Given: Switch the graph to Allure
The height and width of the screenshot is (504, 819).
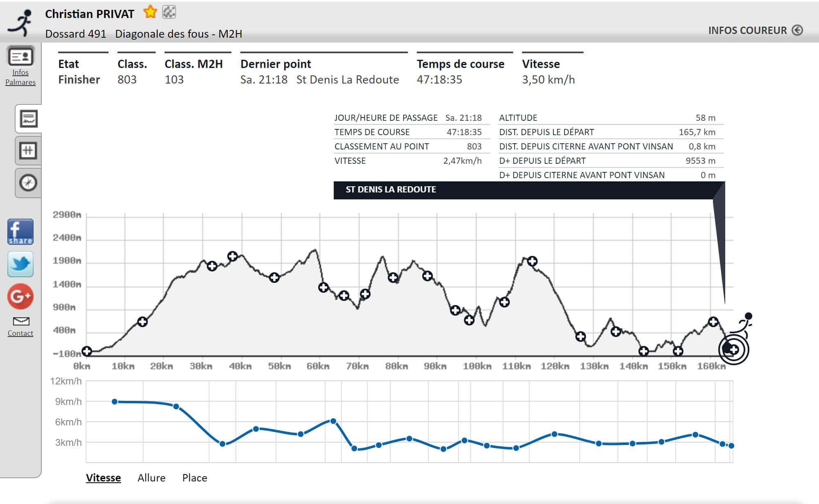Looking at the screenshot, I should click(x=152, y=478).
